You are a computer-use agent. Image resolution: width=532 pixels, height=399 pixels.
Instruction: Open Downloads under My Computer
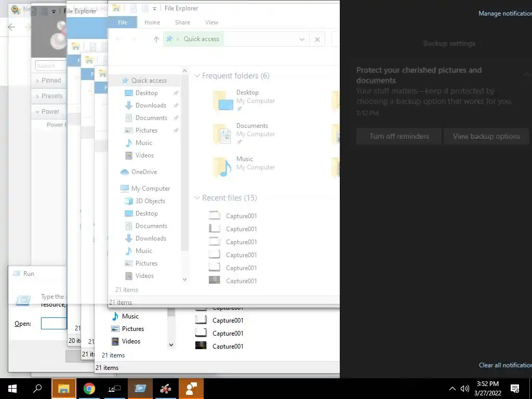(x=151, y=238)
